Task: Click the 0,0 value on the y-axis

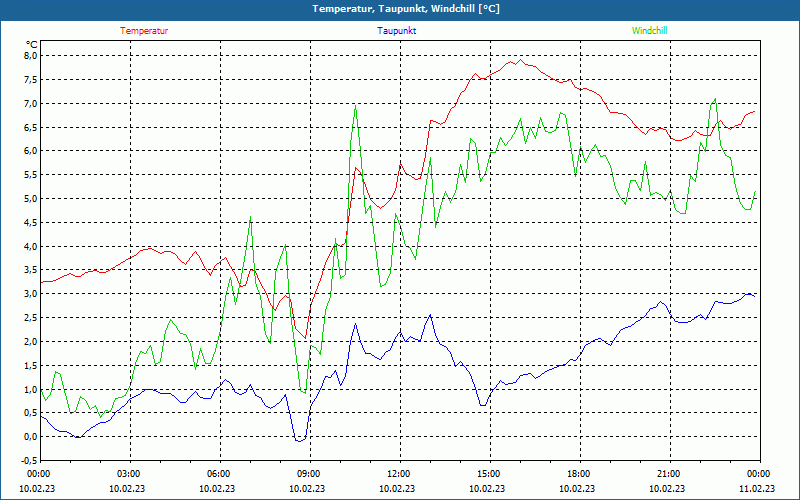Action: coord(30,437)
